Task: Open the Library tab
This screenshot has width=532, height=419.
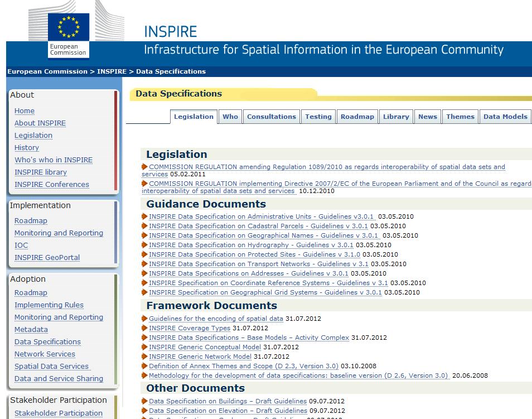Action: click(x=396, y=117)
